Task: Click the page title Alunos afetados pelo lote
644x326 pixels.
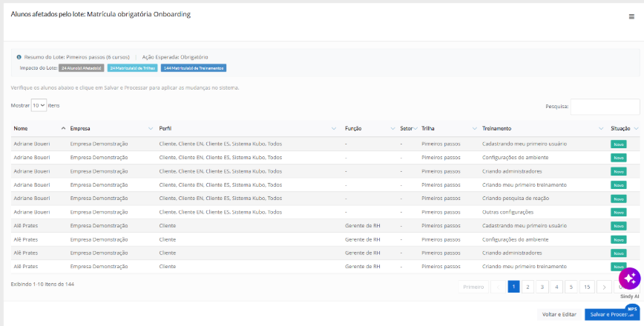Action: click(x=101, y=14)
